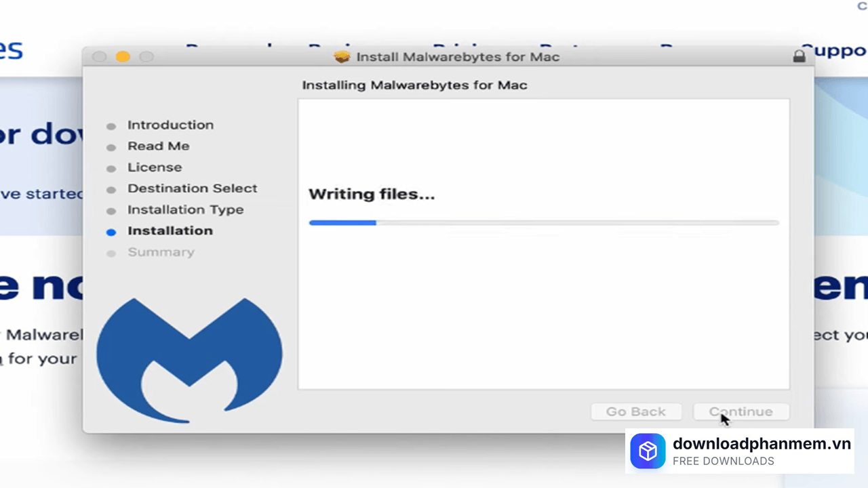Click the "Writing files..." status text
The width and height of the screenshot is (868, 488).
coord(372,195)
